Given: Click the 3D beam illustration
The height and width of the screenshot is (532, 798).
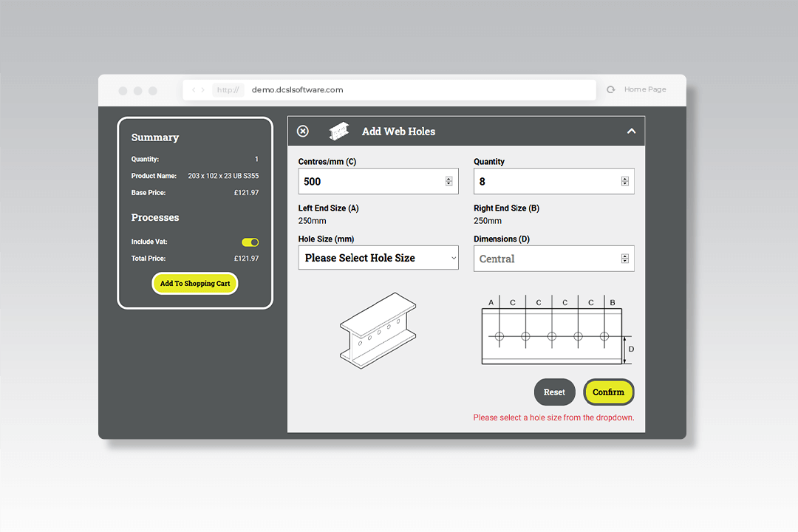Looking at the screenshot, I should 378,330.
